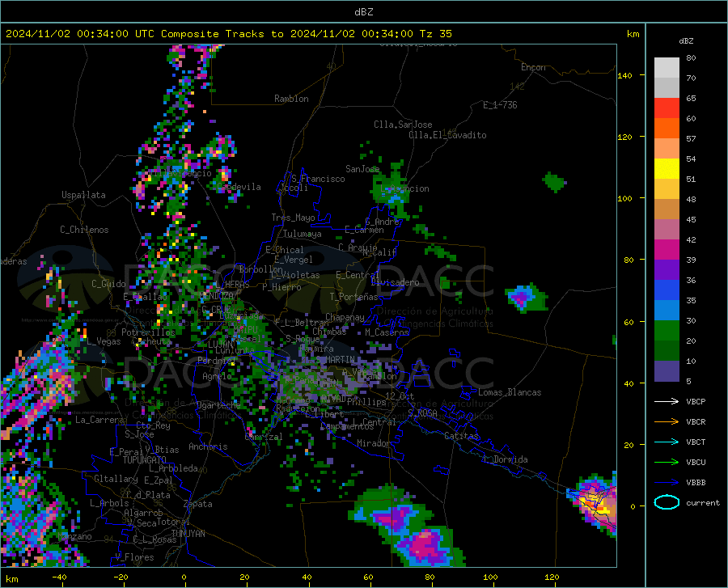Click the purple-core storm cell east of Divisadero
The width and height of the screenshot is (728, 588).
[x=525, y=298]
